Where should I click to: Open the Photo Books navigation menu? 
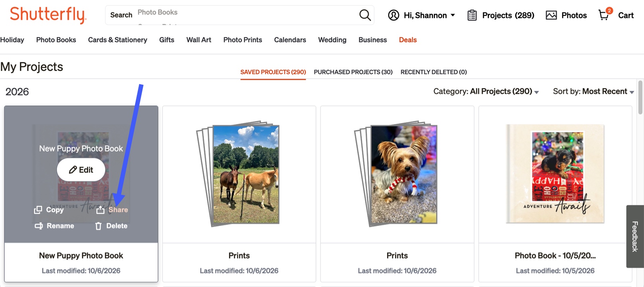tap(56, 40)
